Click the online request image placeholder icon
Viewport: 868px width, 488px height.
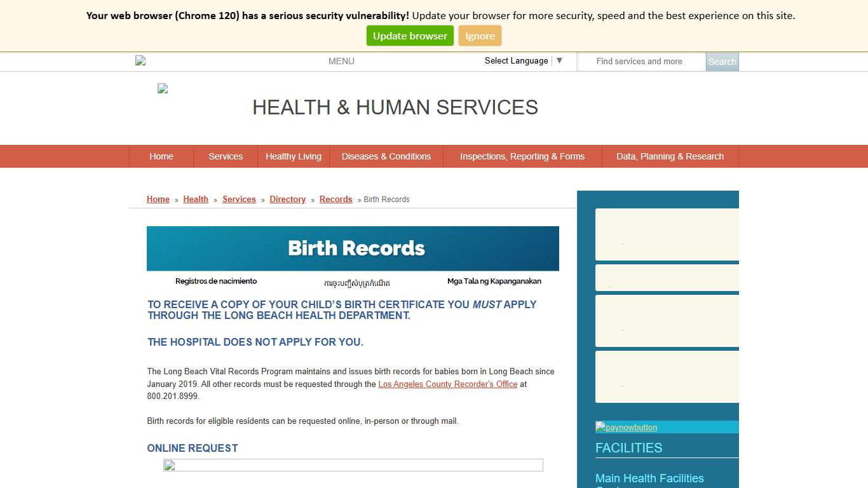[x=168, y=465]
